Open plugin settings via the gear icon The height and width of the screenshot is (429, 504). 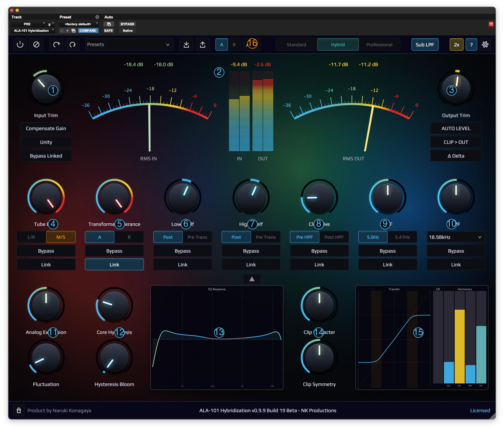tap(485, 44)
